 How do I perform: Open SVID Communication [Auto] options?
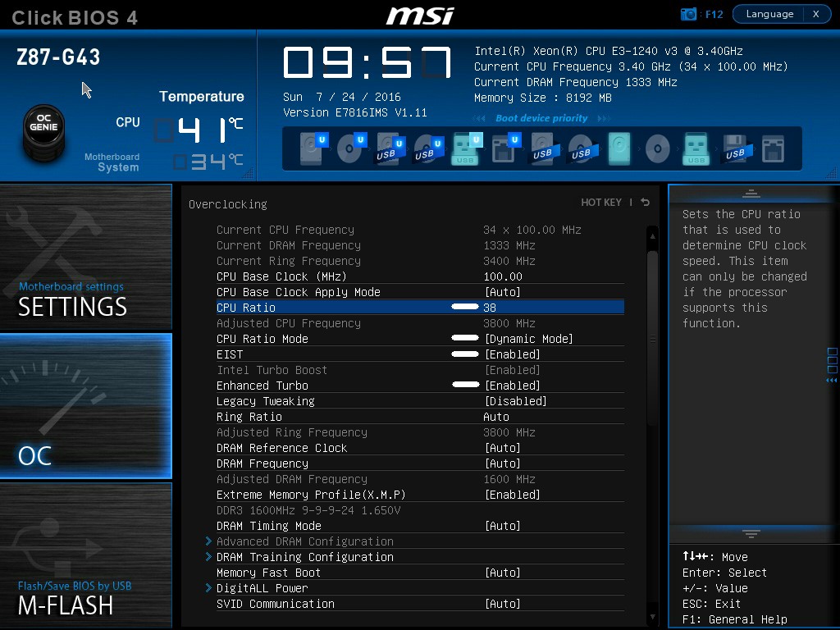[x=503, y=604]
